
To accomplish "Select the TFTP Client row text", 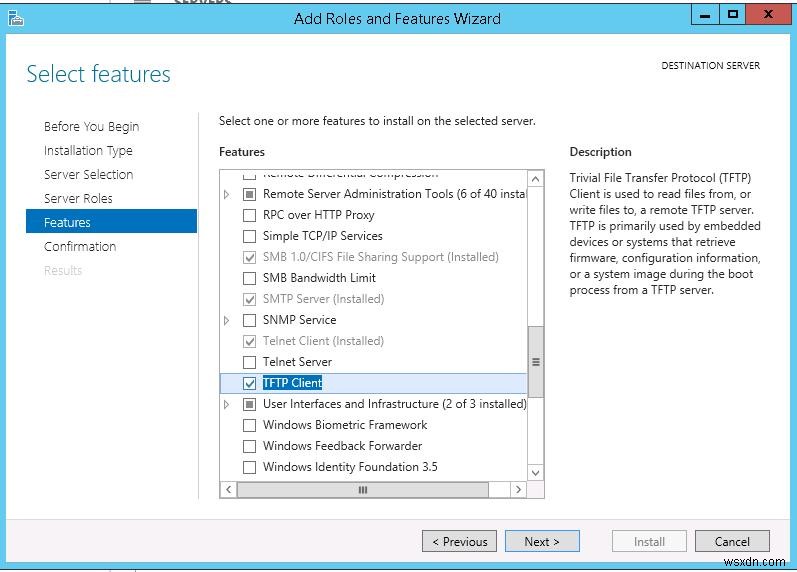I will point(292,383).
